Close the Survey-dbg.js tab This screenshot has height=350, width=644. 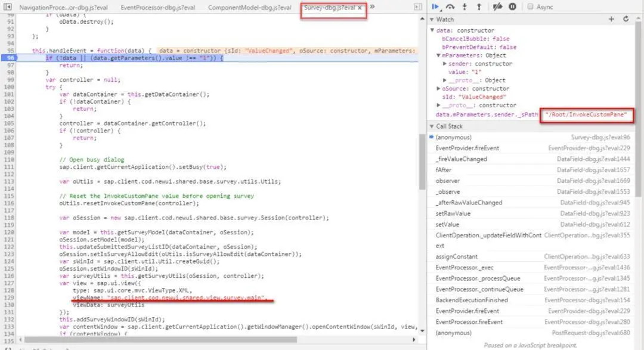pos(360,8)
